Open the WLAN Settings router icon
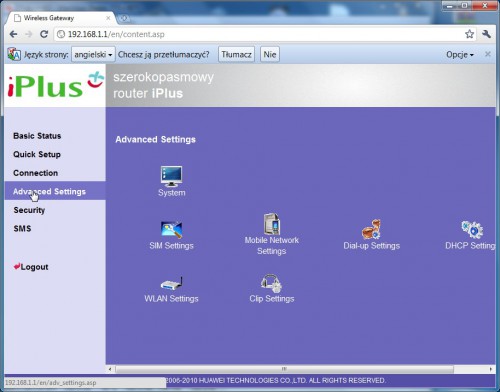Image resolution: width=500 pixels, height=392 pixels. pyautogui.click(x=171, y=283)
